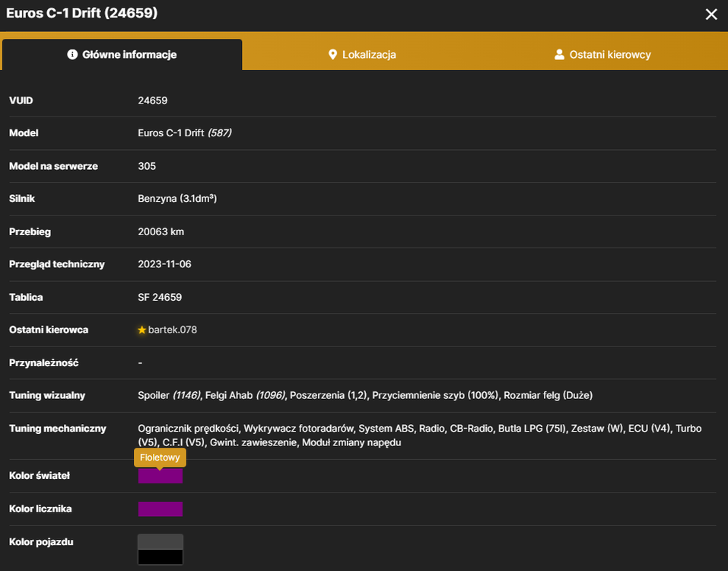This screenshot has width=728, height=571.
Task: Click the Ostatni kierowca row label
Action: 49,330
